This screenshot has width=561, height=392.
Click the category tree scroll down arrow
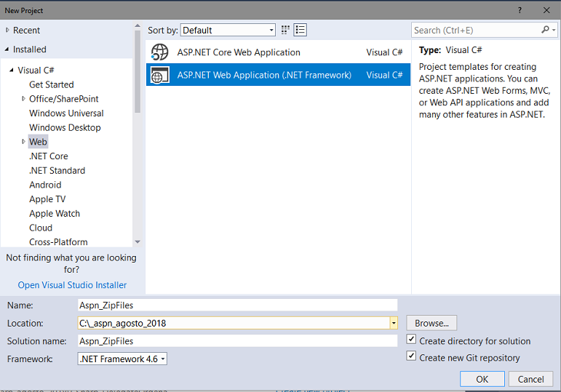click(138, 242)
